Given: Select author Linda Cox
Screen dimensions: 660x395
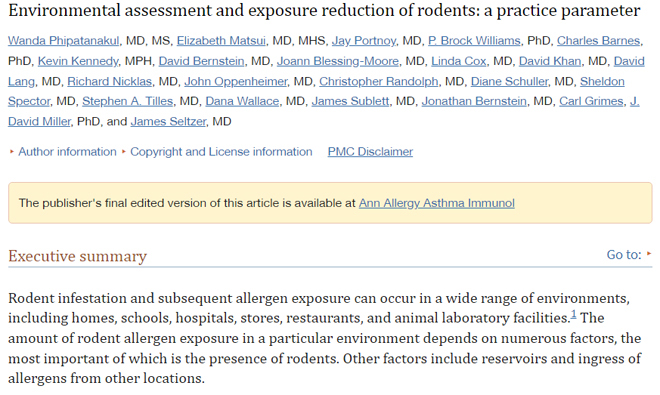Looking at the screenshot, I should point(458,61).
